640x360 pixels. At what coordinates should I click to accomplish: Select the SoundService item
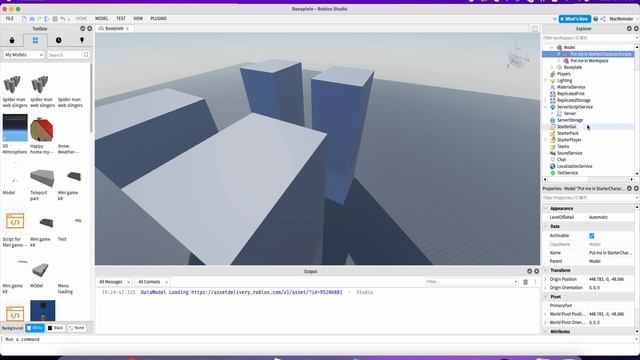pos(569,153)
